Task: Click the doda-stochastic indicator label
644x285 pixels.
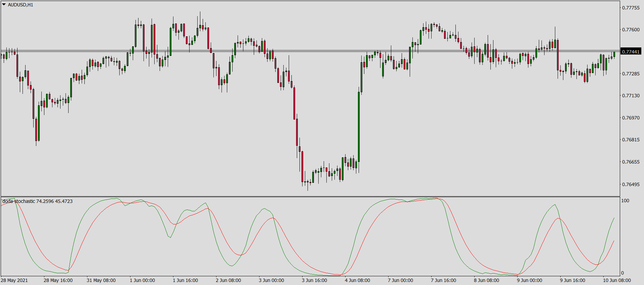Action: point(37,201)
